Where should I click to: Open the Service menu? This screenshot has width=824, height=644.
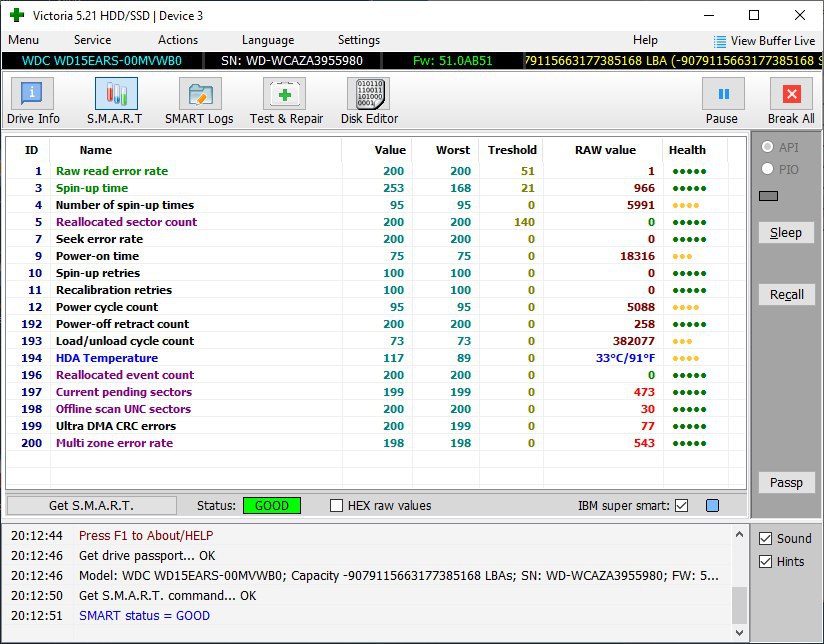point(92,40)
